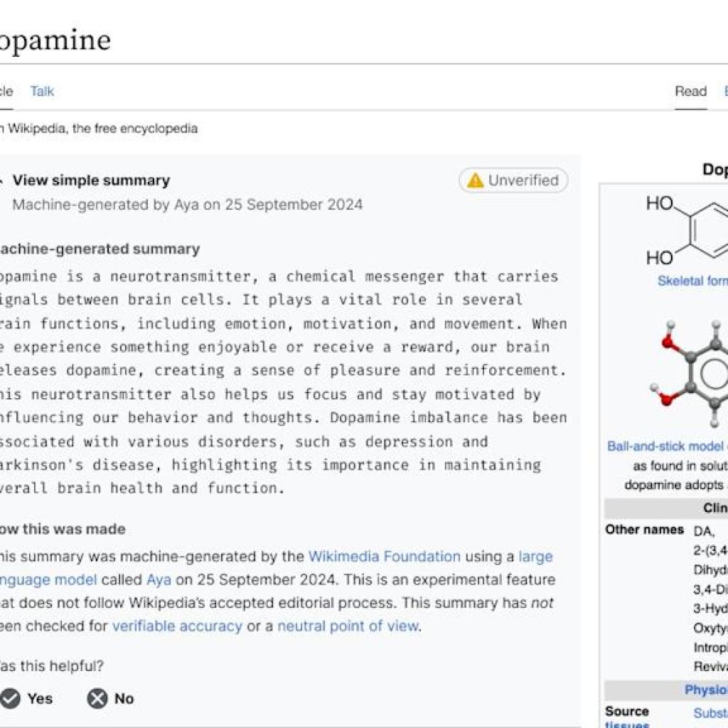Open the Wikimedia Foundation link

(x=385, y=557)
